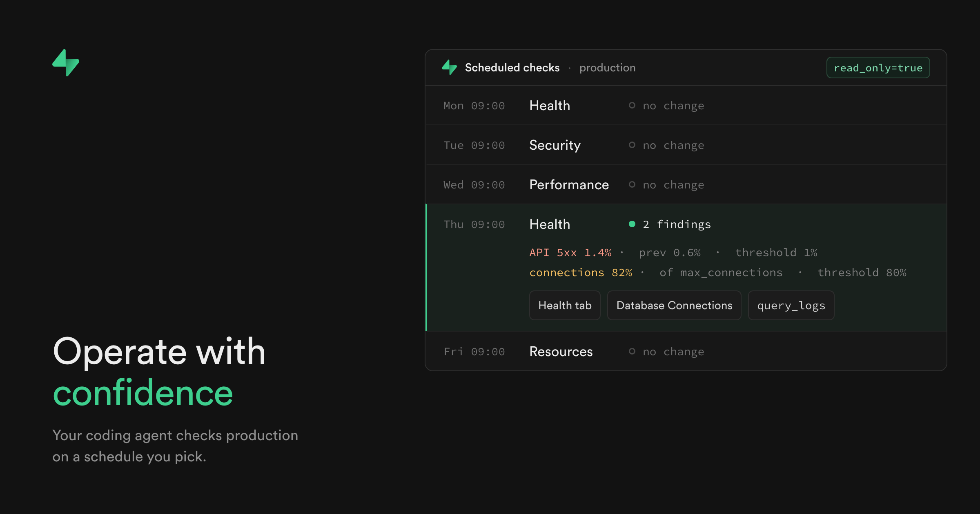Click the hollow status circle in Resources row
The height and width of the screenshot is (514, 980).
632,351
